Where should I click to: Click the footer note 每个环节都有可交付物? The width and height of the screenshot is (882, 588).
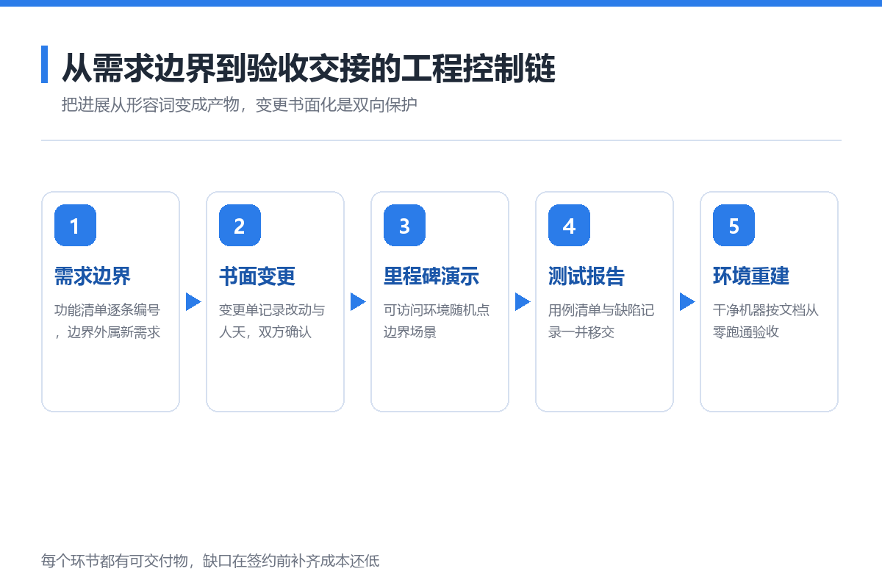(116, 562)
